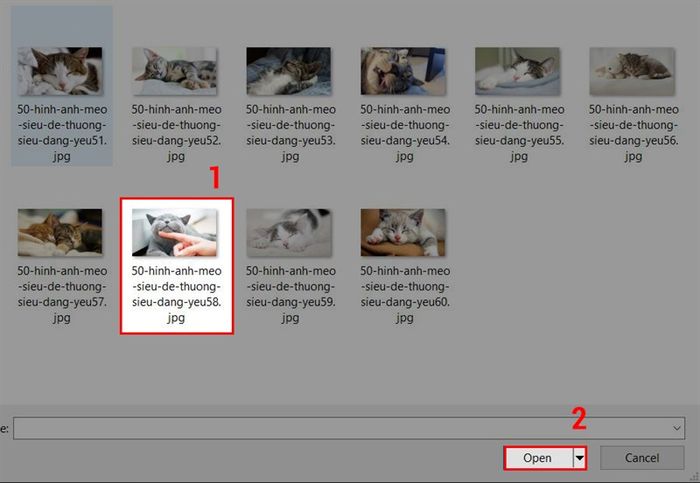Click the file name label ending yeu56.jpg
This screenshot has width=700, height=483.
pyautogui.click(x=633, y=133)
